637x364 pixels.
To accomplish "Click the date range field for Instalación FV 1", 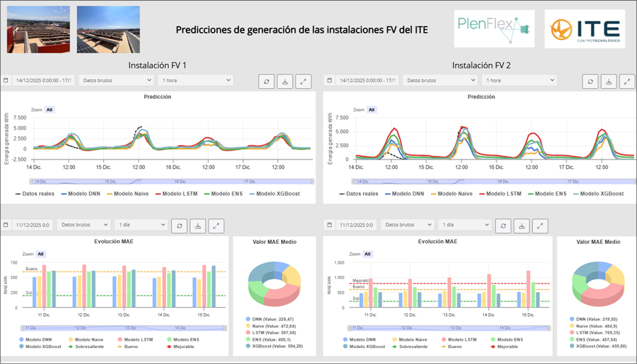I will 42,80.
